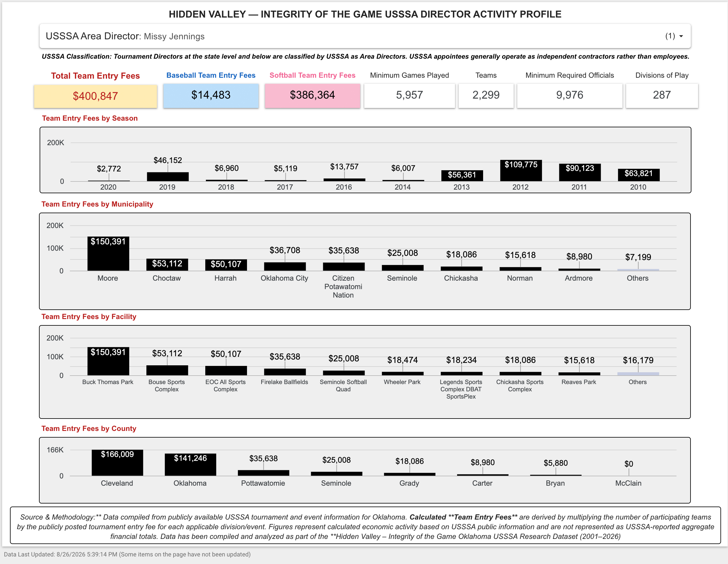
Task: Click the $5,880 value above Bryan
Action: pyautogui.click(x=556, y=463)
